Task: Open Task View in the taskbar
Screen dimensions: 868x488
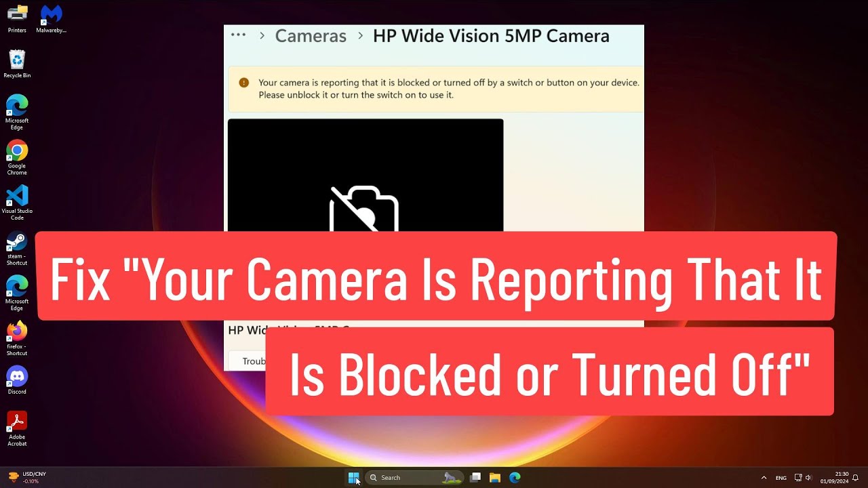Action: [x=475, y=478]
